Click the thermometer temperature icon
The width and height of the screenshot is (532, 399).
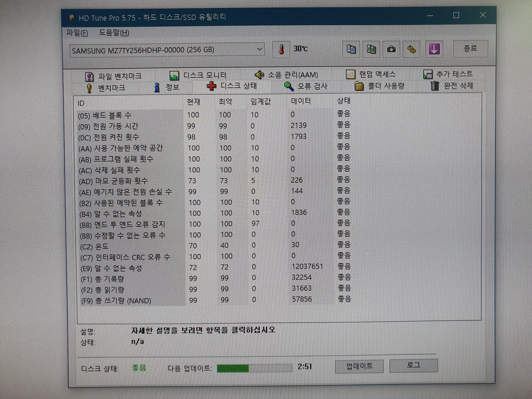(x=281, y=49)
